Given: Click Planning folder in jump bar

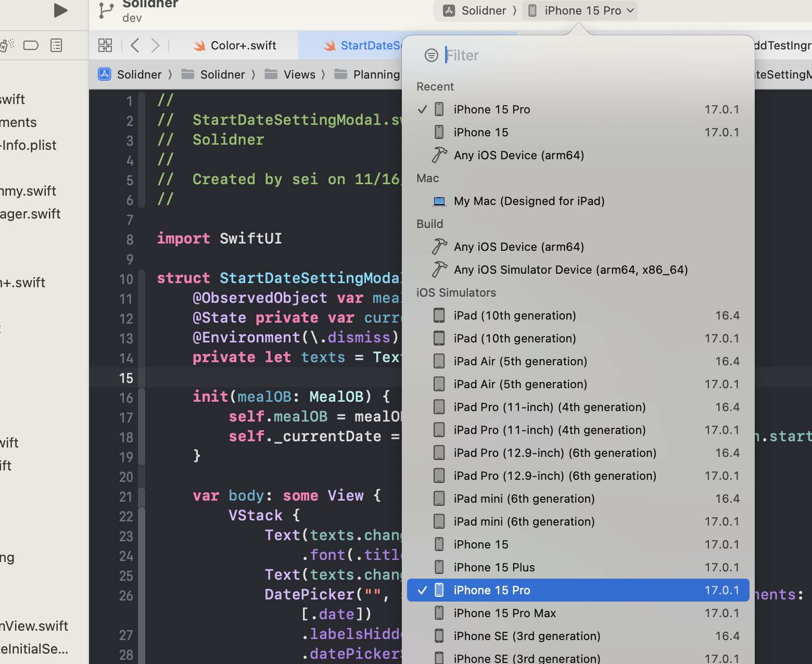Looking at the screenshot, I should tap(367, 74).
